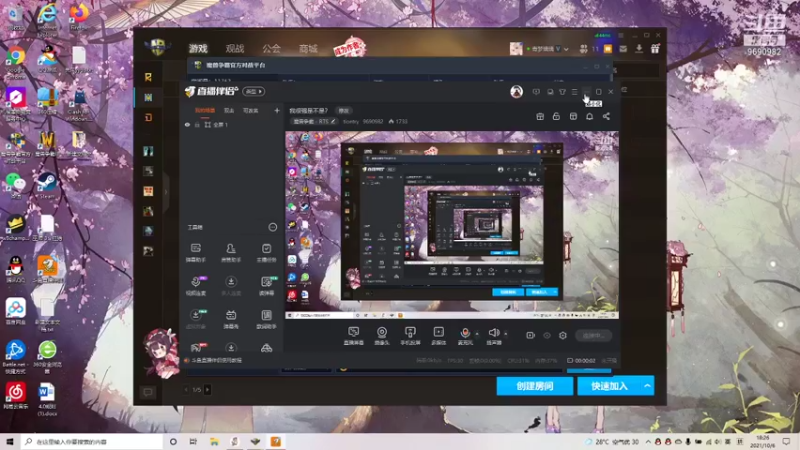Open the usage tip link in status bar
Screen dimensions: 800x450
(x=216, y=360)
